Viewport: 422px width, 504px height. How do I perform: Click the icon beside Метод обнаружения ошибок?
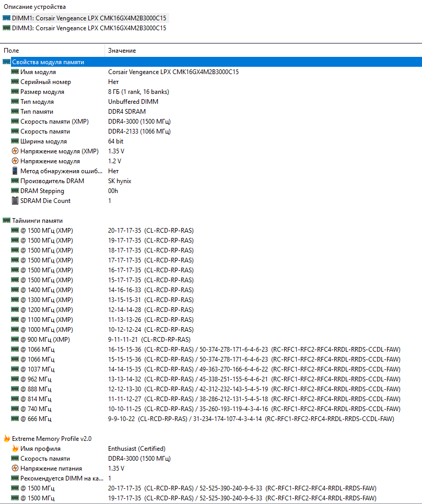coord(15,171)
